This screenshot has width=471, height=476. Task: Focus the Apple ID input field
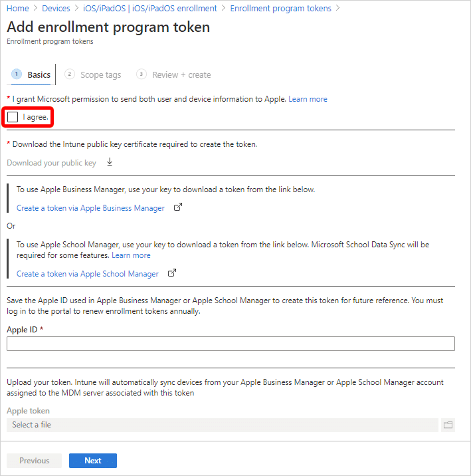click(231, 344)
